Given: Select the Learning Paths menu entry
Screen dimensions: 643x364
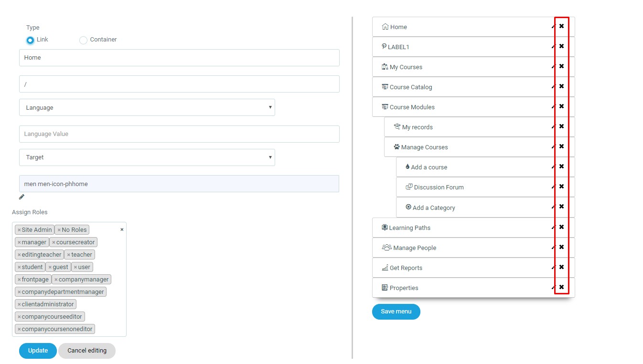Looking at the screenshot, I should pyautogui.click(x=409, y=228).
